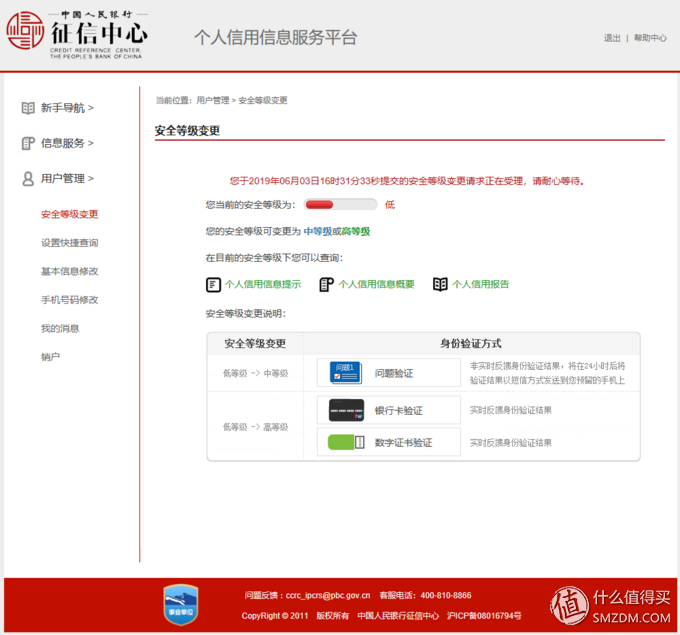Click the 新手导航 book icon
The width and height of the screenshot is (680, 635).
click(28, 108)
